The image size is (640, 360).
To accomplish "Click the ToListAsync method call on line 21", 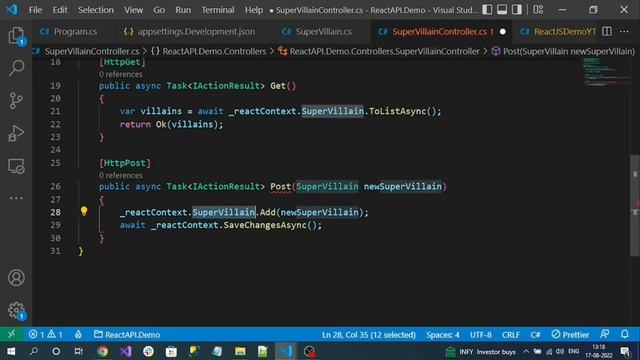I will (398, 111).
